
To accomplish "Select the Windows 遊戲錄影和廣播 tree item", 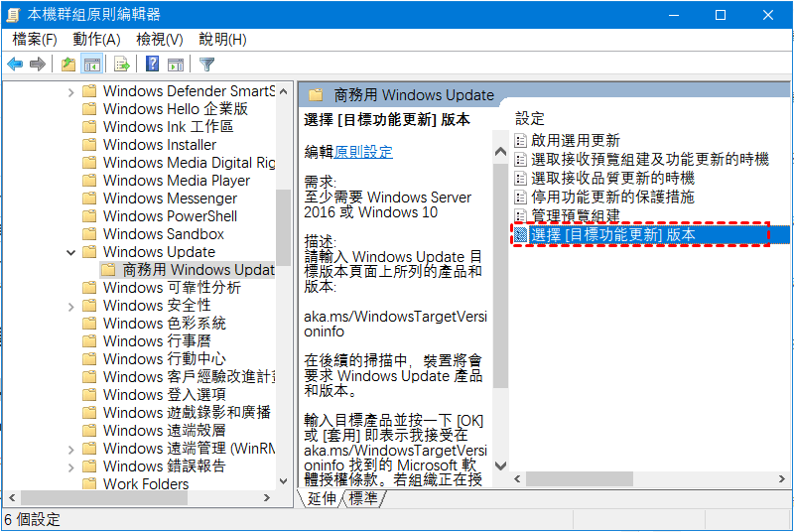I will [187, 413].
